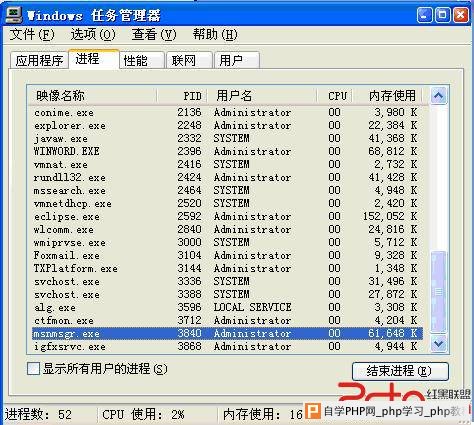Select the vmnetdhcp.exe process row
Screen dimensions: 474x425
pos(227,203)
